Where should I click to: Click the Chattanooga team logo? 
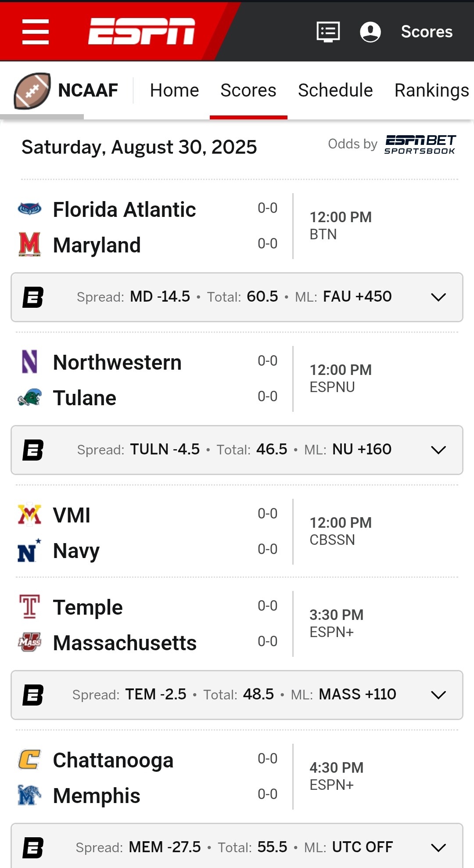coord(29,760)
